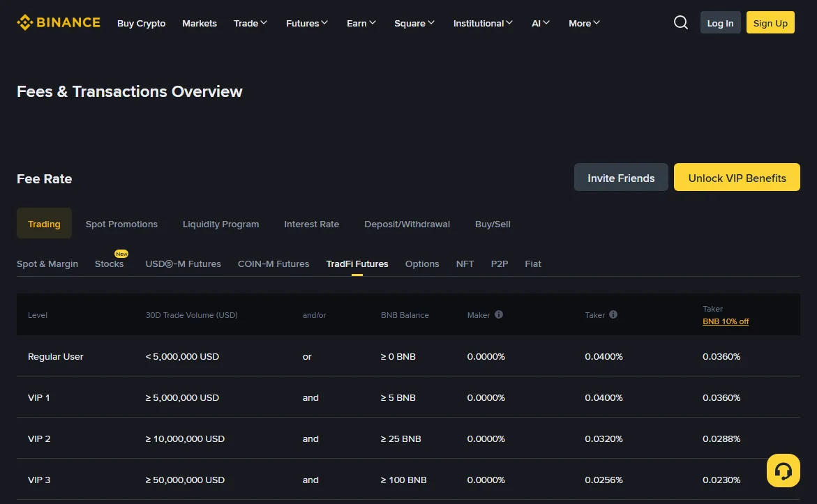Expand the Square dropdown menu
The image size is (817, 504).
pos(414,23)
